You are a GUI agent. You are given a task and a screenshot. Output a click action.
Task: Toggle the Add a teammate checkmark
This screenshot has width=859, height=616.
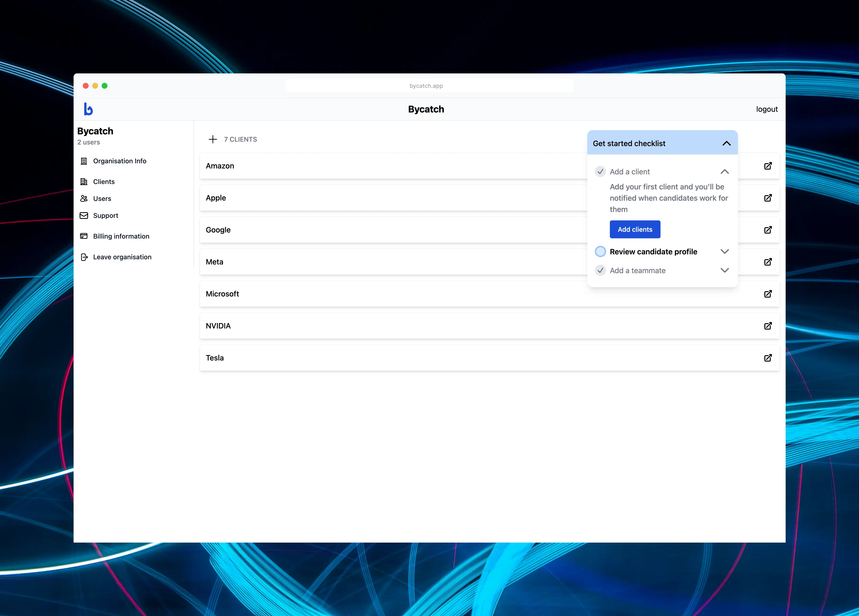[x=600, y=271]
